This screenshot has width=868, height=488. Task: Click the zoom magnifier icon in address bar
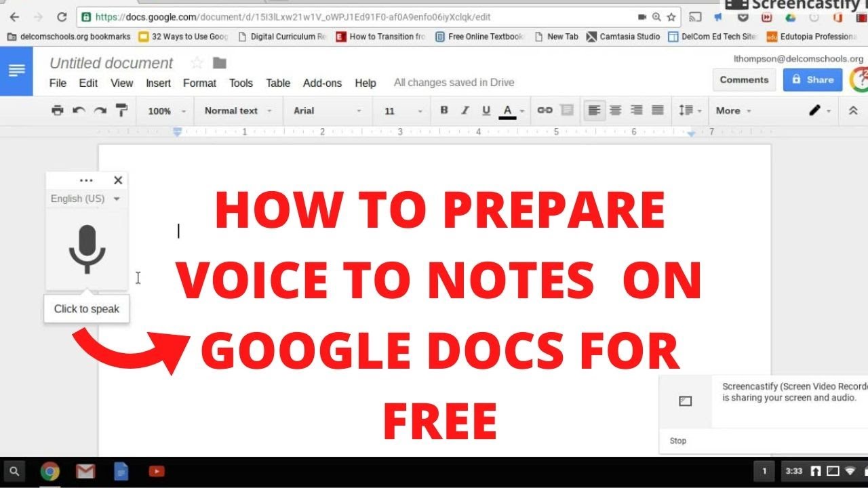[x=656, y=17]
